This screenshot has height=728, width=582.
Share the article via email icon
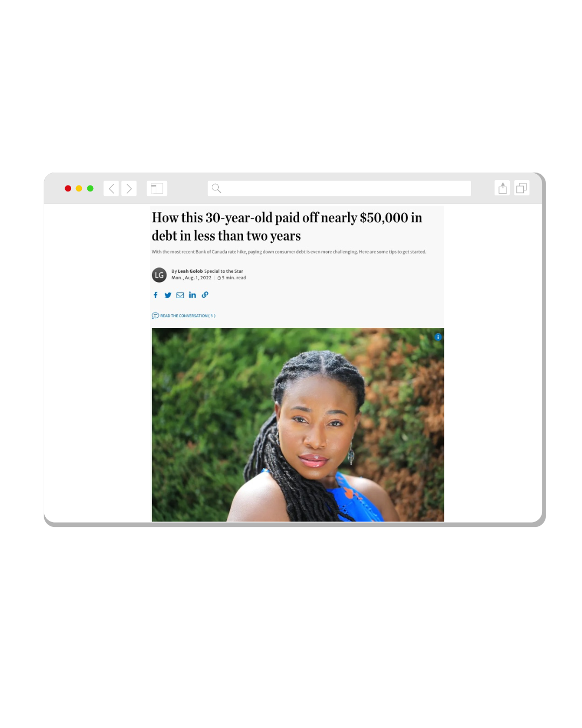pos(180,295)
